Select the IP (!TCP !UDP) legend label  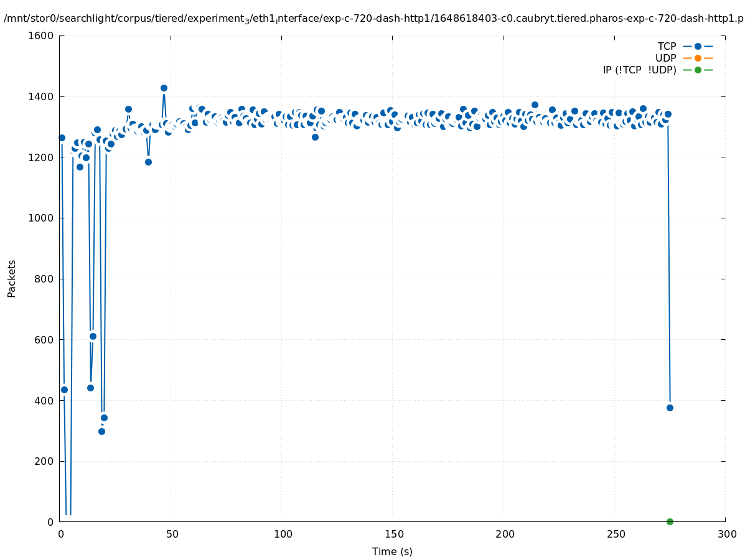click(x=639, y=70)
